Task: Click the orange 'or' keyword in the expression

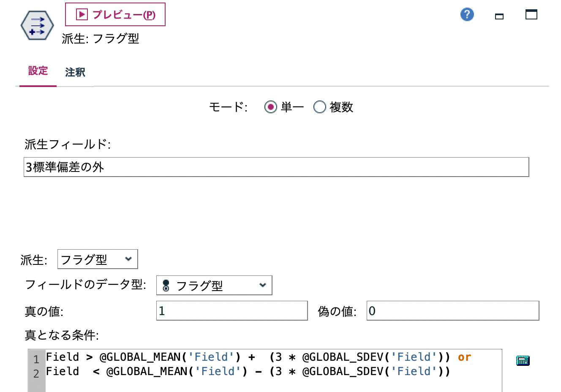Action: click(x=464, y=357)
